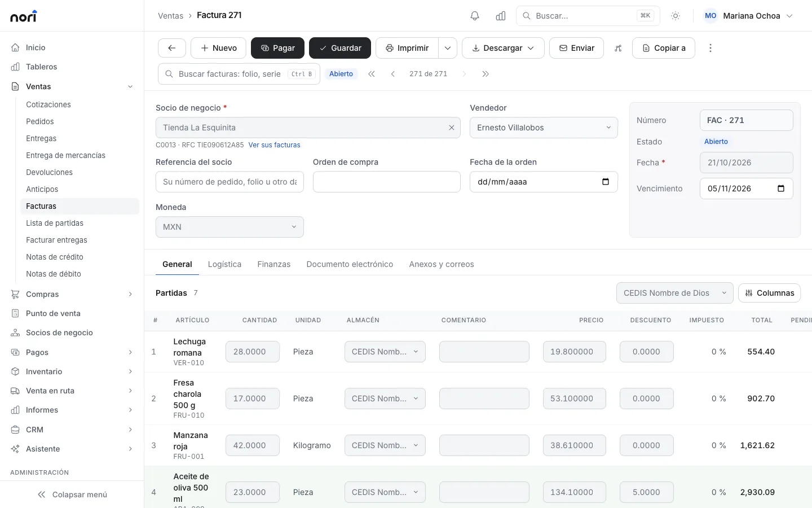812x508 pixels.
Task: Switch to the Finanzas tab
Action: point(274,264)
